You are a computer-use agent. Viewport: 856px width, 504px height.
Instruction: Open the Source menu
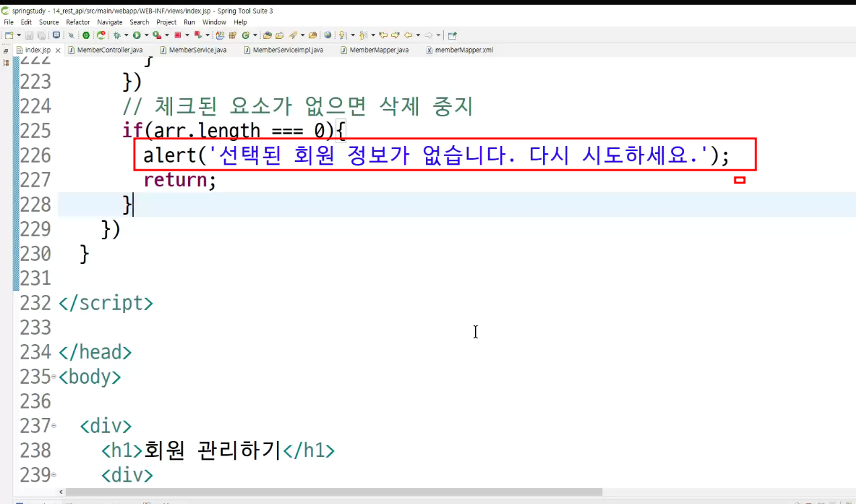tap(49, 22)
